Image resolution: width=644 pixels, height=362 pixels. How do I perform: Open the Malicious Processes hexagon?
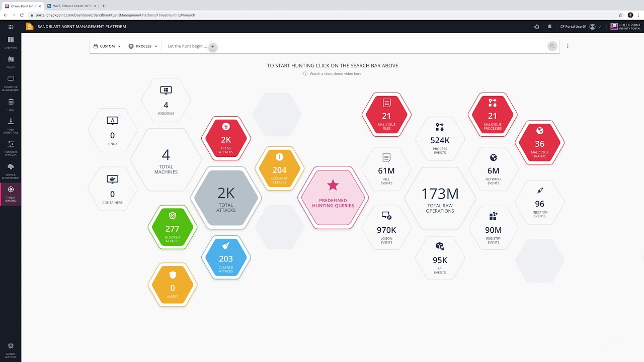pyautogui.click(x=493, y=115)
